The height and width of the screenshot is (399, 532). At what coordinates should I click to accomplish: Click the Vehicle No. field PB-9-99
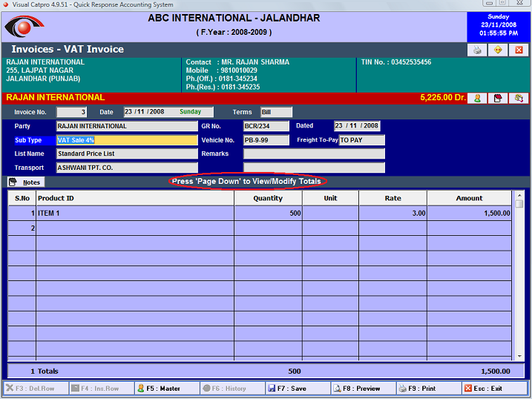point(266,140)
